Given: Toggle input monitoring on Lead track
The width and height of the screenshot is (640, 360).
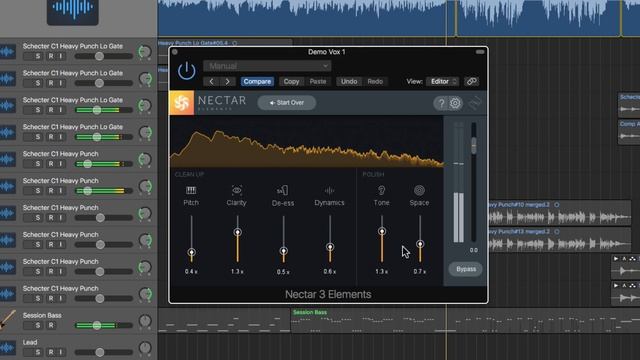Looking at the screenshot, I should 60,352.
